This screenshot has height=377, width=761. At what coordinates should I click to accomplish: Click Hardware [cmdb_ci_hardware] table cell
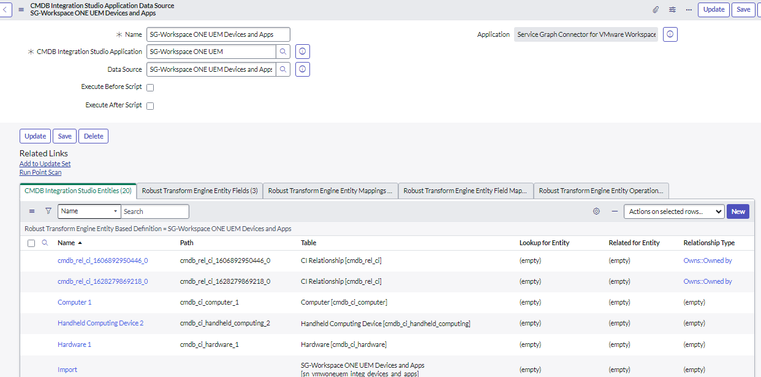click(344, 344)
